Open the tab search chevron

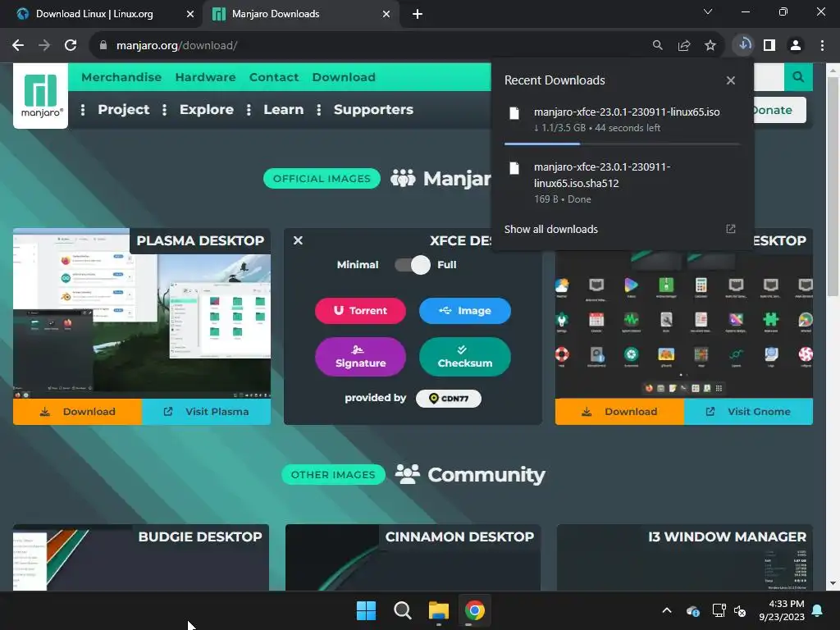coord(708,11)
